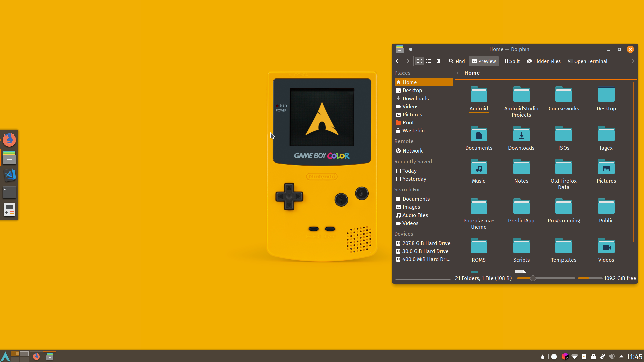Toggle Hidden Files visibility

pyautogui.click(x=543, y=61)
